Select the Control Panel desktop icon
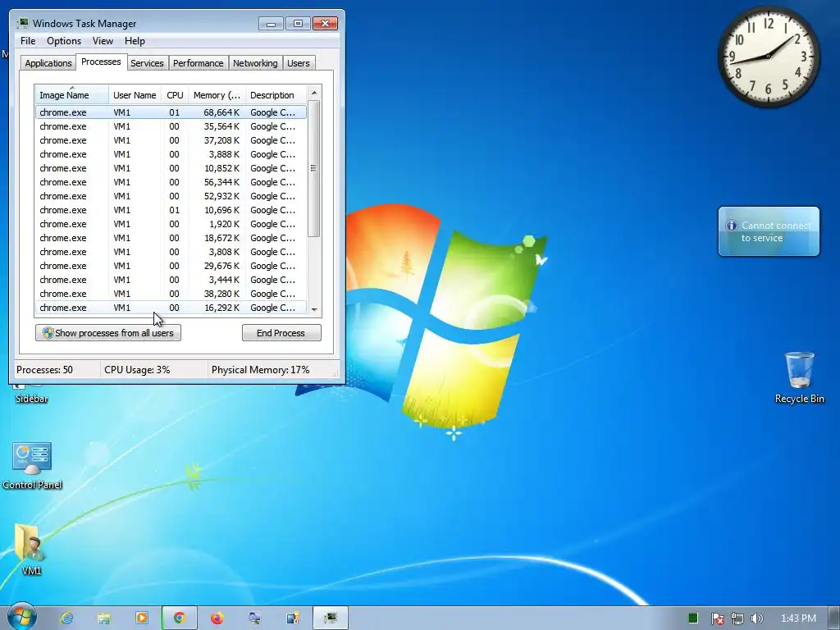Screen dimensions: 840x630 tap(32, 466)
